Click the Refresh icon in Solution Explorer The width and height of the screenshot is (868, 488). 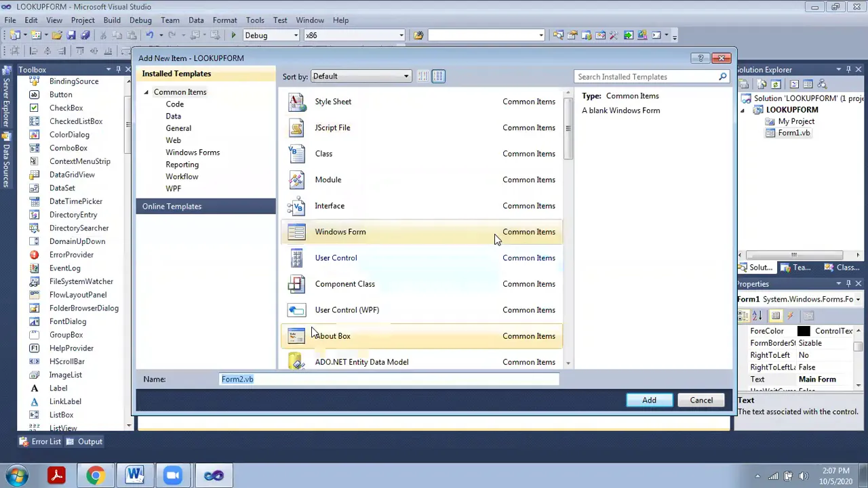coord(776,84)
